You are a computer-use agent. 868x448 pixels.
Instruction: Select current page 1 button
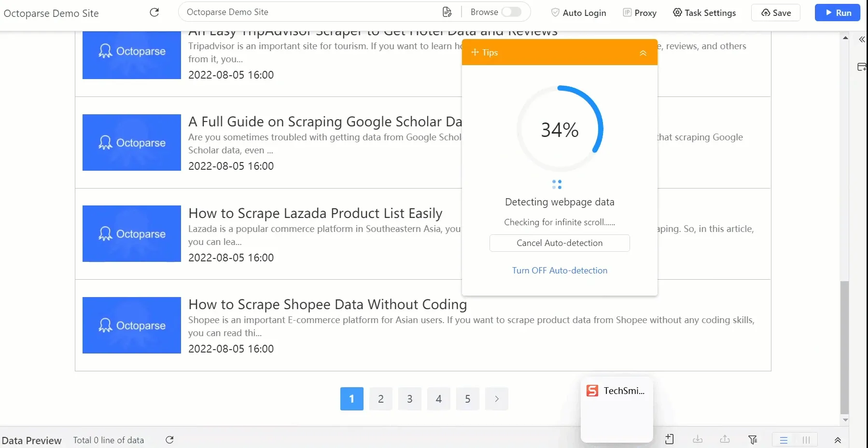(x=352, y=399)
